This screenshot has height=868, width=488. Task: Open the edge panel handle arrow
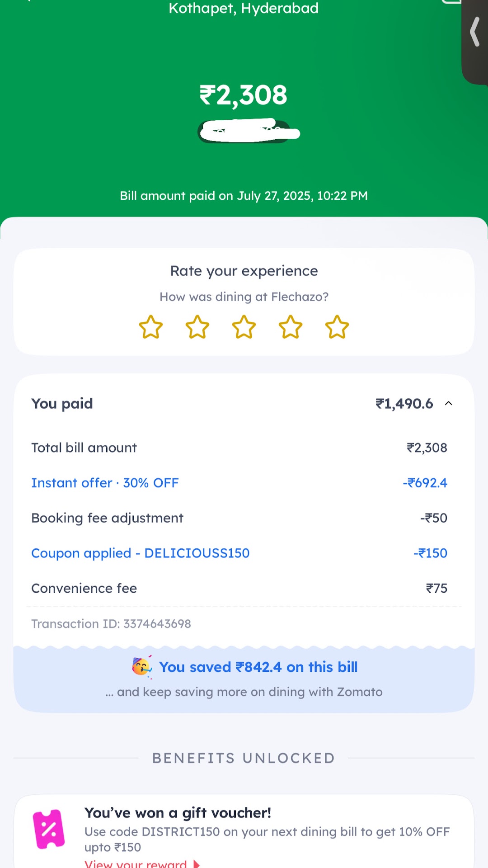(x=475, y=32)
